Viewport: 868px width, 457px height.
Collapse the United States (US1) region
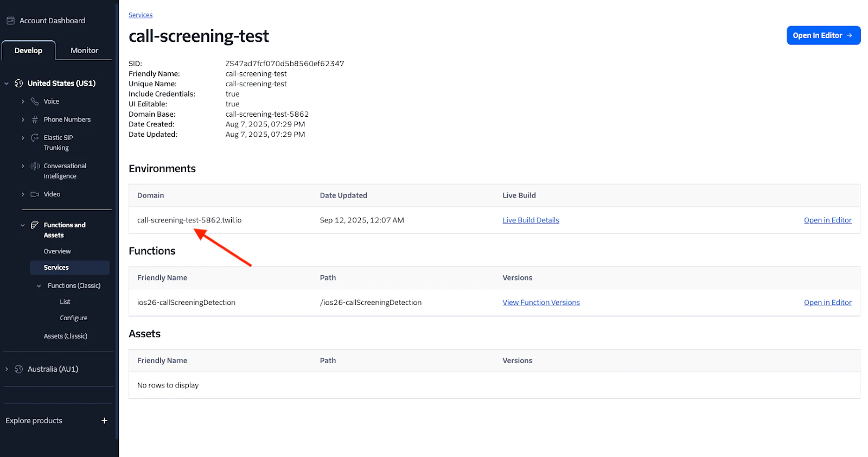point(7,84)
